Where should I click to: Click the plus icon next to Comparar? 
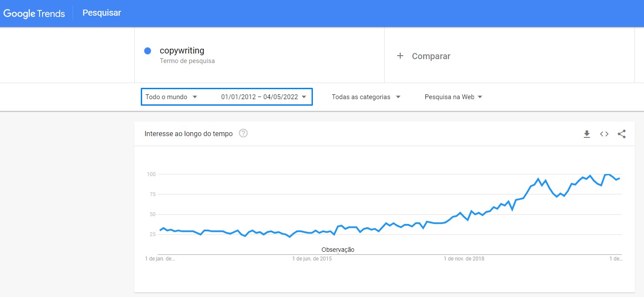(x=400, y=56)
